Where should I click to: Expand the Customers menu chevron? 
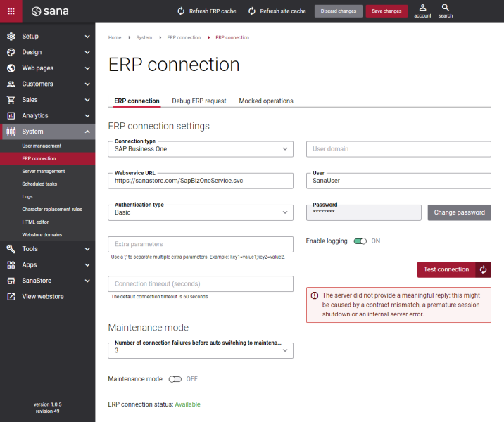tap(87, 84)
